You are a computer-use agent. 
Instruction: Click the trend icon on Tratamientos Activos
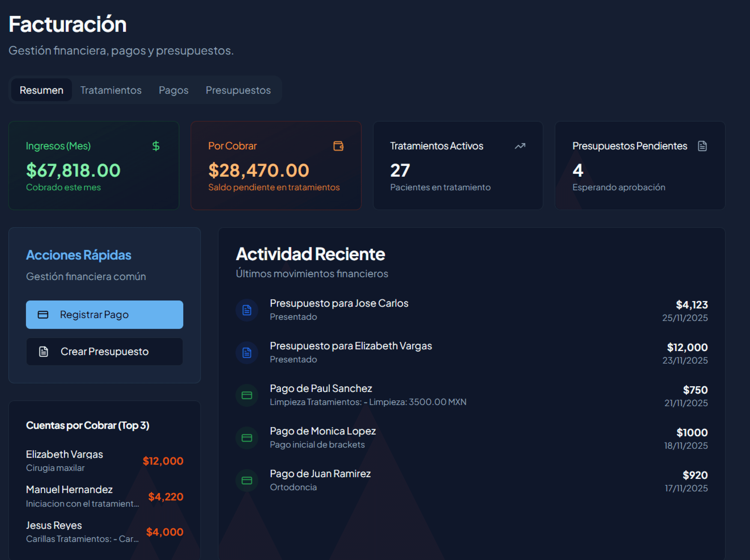pos(520,146)
